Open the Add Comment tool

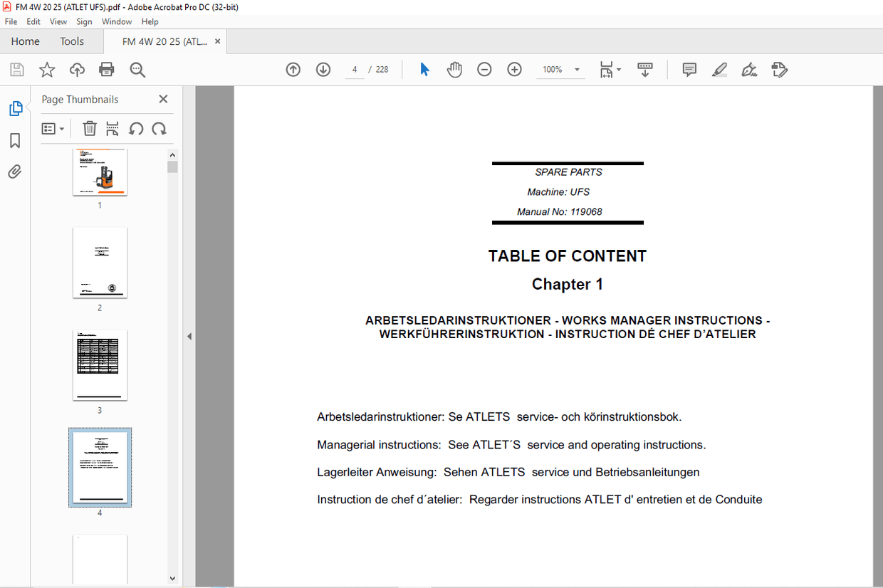[x=689, y=69]
